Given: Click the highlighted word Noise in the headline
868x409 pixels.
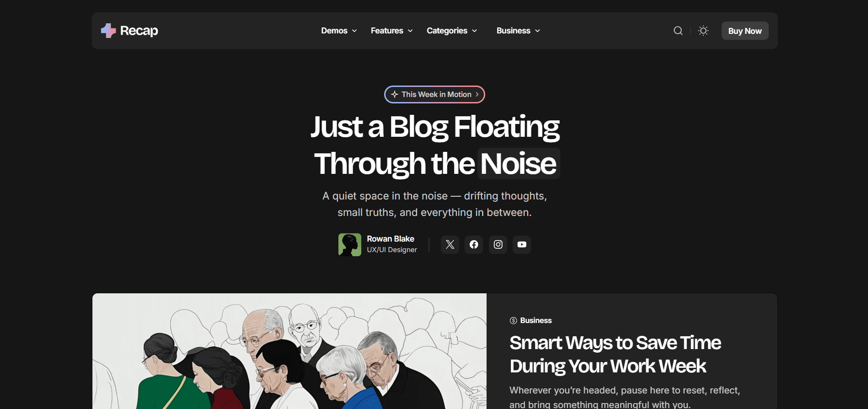Looking at the screenshot, I should coord(519,163).
